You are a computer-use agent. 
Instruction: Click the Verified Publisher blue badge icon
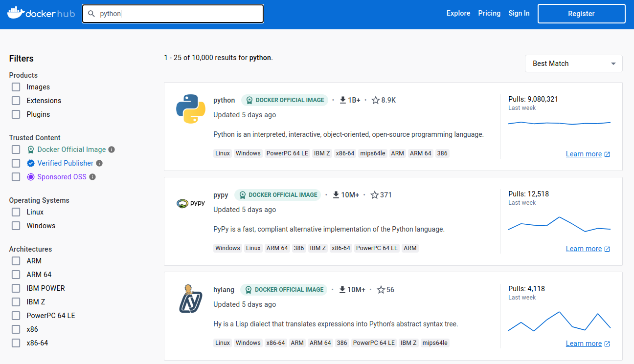[31, 163]
